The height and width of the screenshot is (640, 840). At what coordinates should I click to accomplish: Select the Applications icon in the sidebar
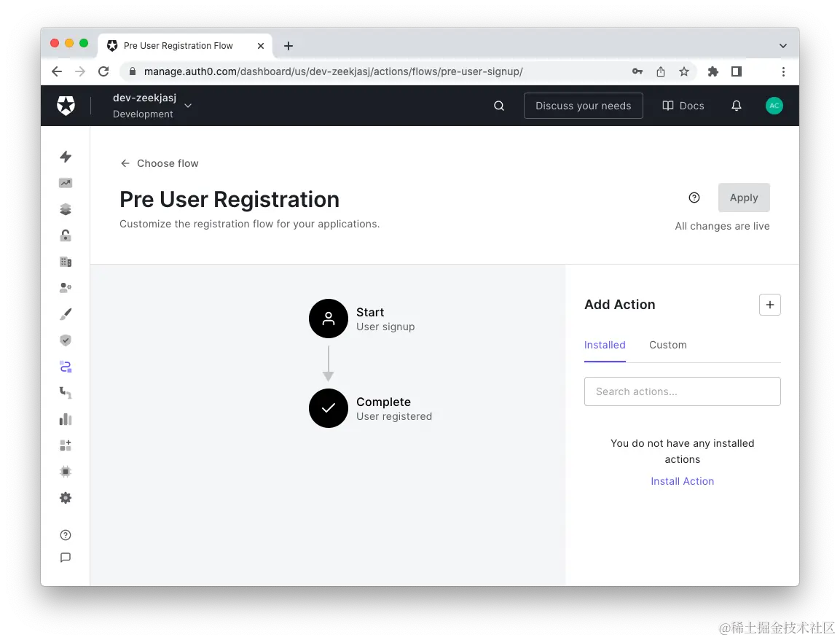[66, 209]
